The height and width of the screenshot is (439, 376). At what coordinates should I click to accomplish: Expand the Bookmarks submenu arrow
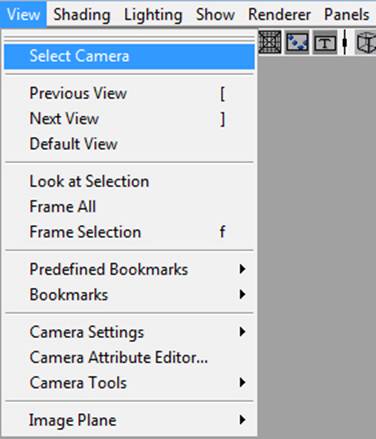pos(243,294)
